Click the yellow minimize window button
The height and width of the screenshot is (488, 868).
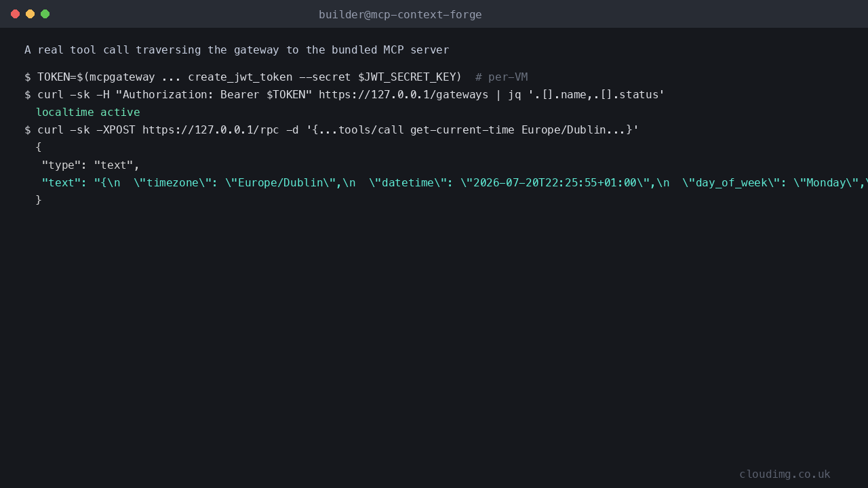(30, 14)
